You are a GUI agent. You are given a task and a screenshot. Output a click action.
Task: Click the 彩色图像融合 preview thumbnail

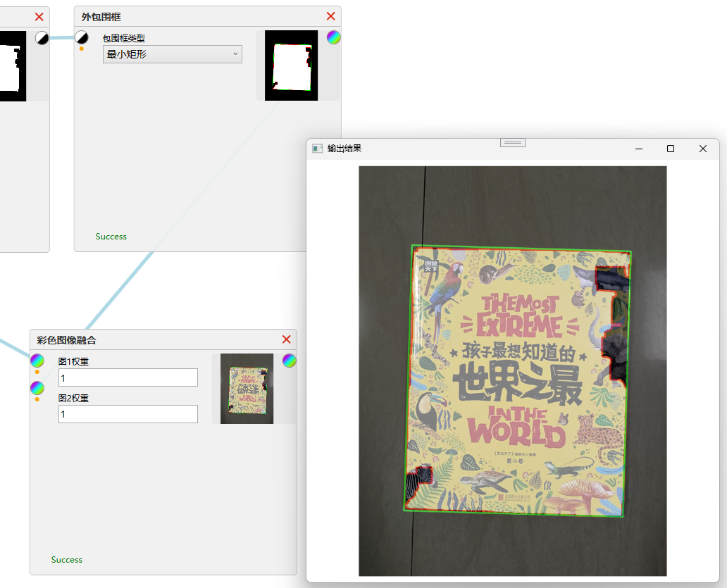[247, 389]
